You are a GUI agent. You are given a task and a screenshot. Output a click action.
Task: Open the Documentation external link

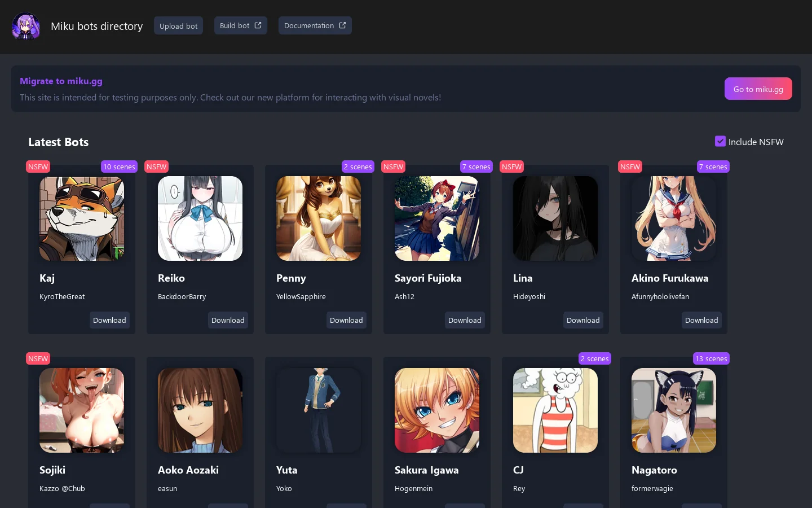(x=315, y=25)
